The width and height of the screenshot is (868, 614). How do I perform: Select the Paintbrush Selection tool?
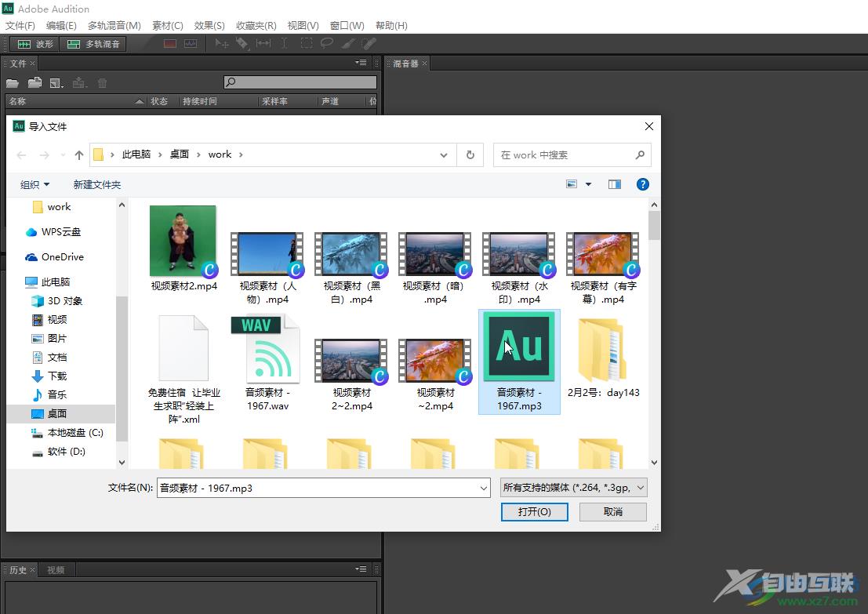pyautogui.click(x=348, y=44)
